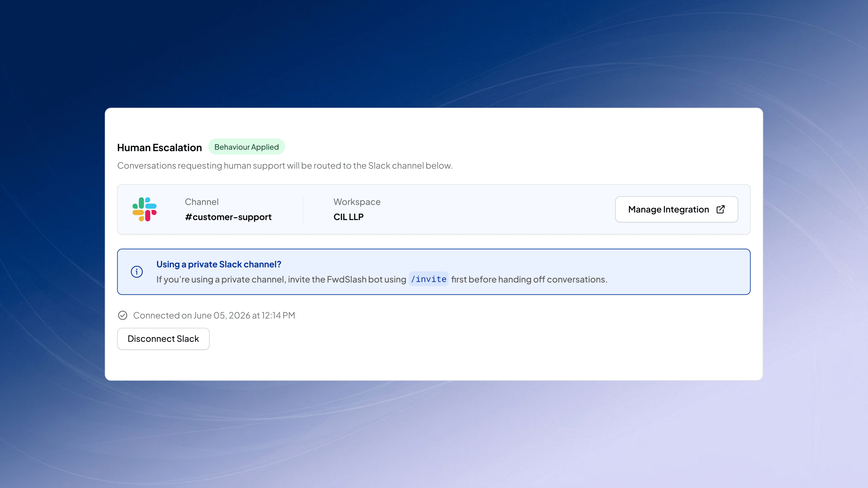Click the info circle icon in the notice
The image size is (868, 488).
(137, 272)
